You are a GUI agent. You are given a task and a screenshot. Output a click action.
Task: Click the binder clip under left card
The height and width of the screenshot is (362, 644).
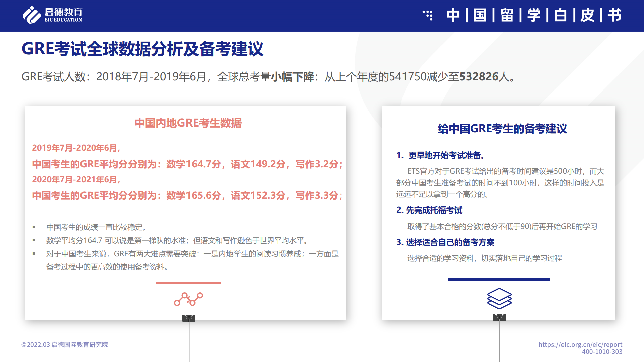[x=189, y=318]
